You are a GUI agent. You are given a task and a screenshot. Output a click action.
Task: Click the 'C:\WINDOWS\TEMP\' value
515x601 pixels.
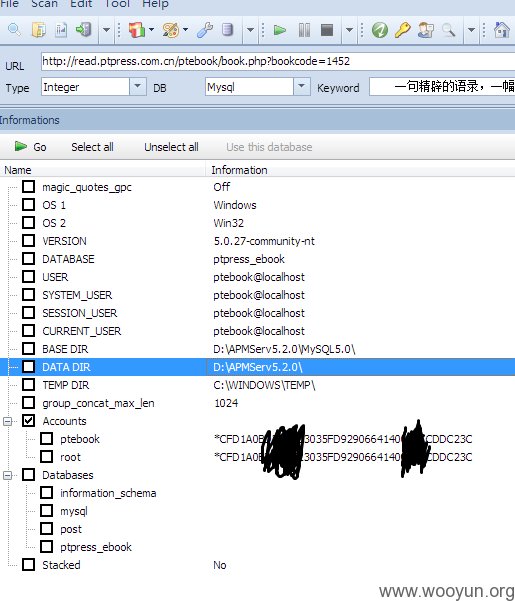point(264,385)
